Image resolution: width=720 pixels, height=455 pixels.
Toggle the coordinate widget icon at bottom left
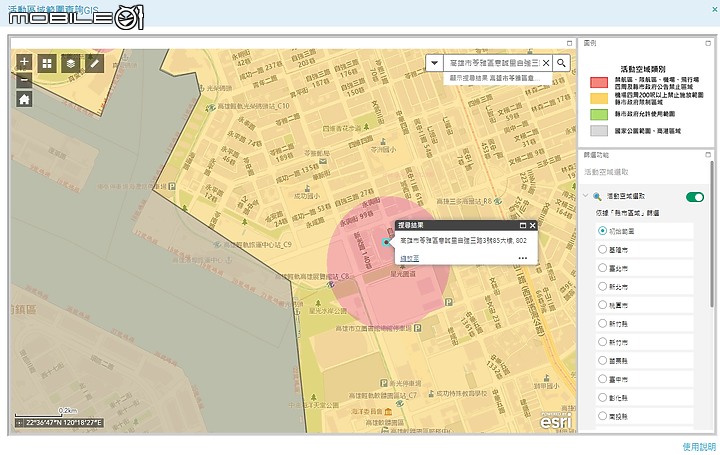(x=19, y=422)
